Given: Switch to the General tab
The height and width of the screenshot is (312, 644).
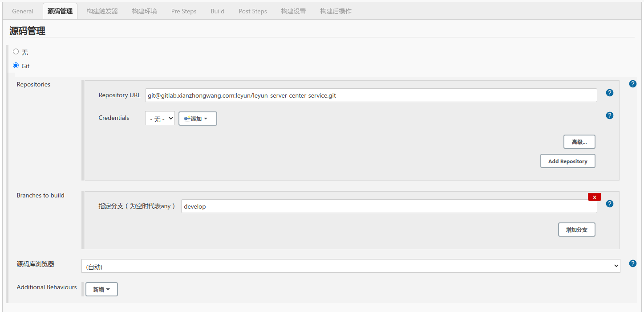Looking at the screenshot, I should (23, 11).
